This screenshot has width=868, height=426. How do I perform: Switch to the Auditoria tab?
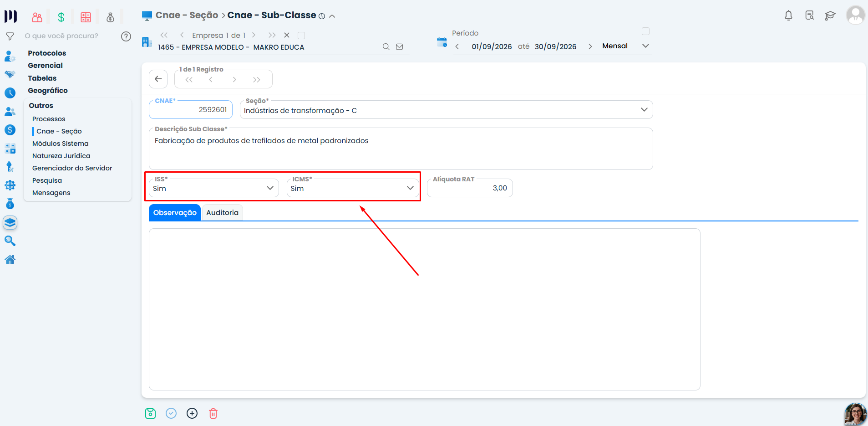(222, 213)
